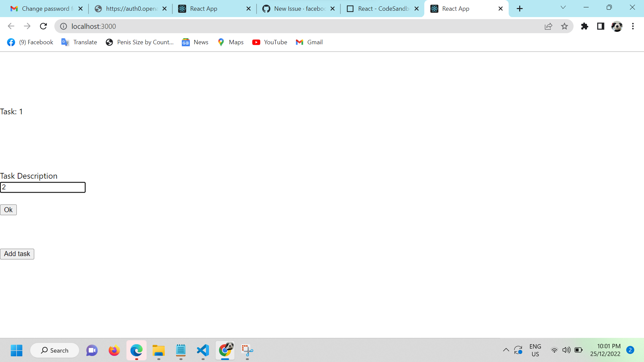Open the Translate bookmark
644x362 pixels.
(x=79, y=42)
